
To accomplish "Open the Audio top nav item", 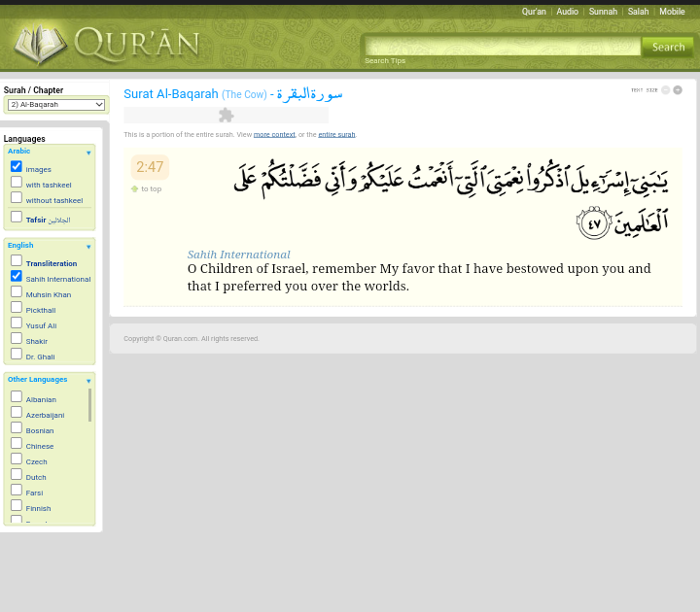I will 568,12.
